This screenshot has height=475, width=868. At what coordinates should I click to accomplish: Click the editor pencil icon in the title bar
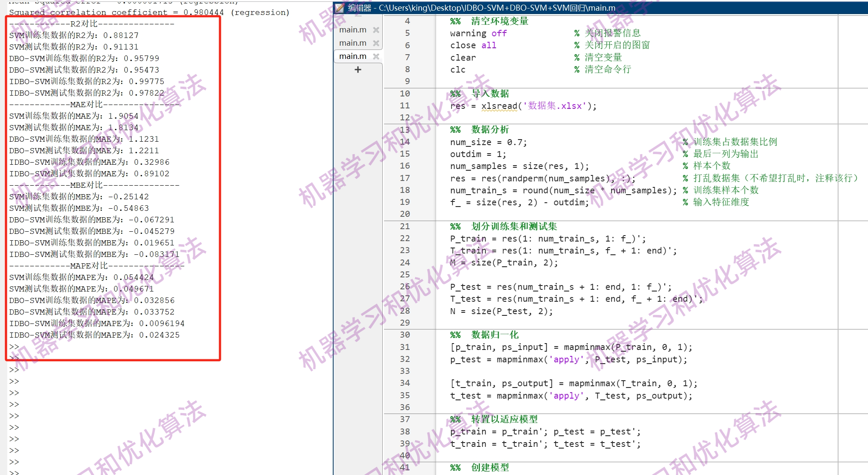click(340, 8)
